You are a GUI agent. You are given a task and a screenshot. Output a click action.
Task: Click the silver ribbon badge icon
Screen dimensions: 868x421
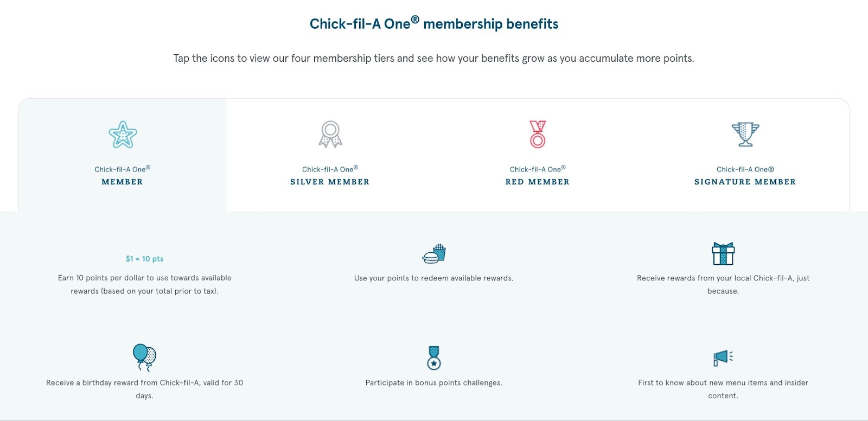coord(330,135)
